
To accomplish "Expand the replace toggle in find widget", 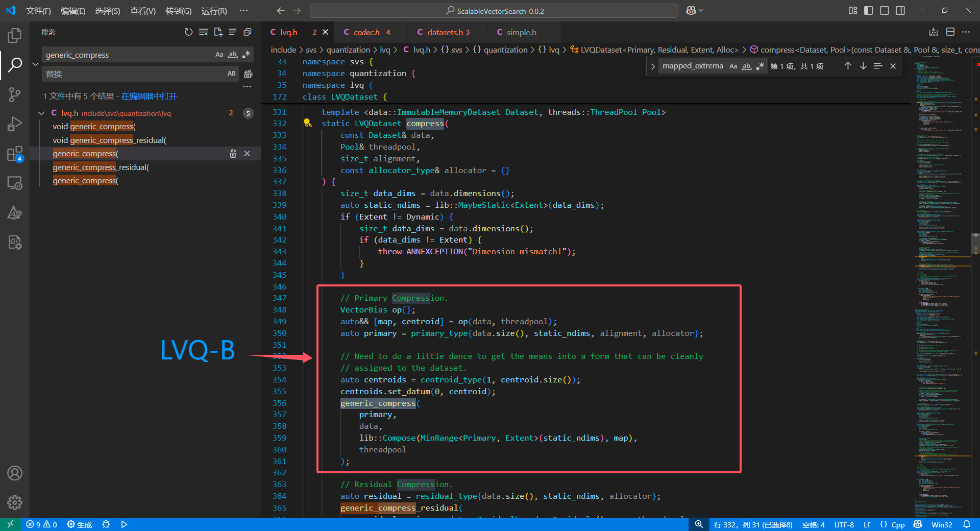I will [x=652, y=66].
